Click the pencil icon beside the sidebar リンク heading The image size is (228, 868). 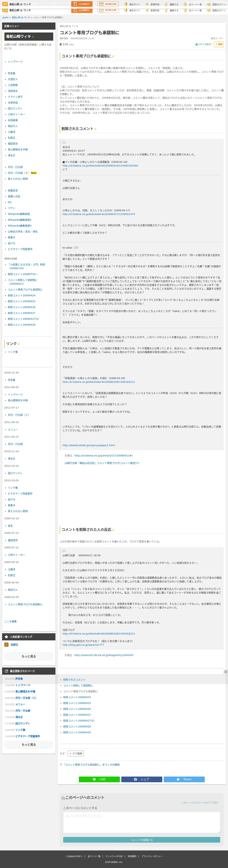[18, 344]
